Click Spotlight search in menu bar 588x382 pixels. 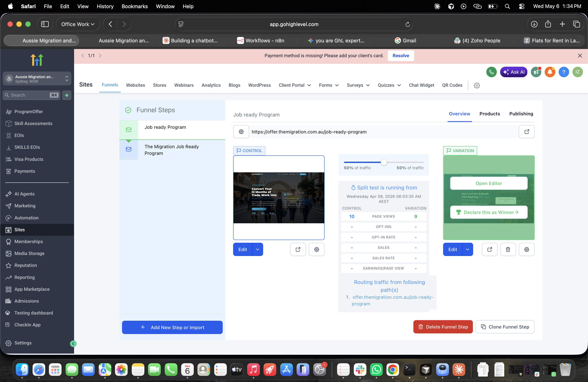[x=507, y=6]
